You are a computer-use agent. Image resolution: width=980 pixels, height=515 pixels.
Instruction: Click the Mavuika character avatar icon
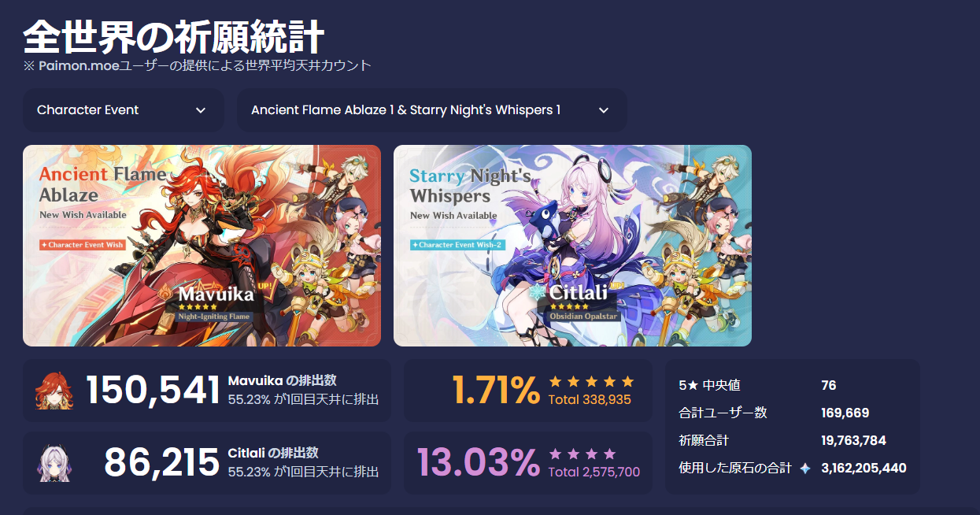[x=54, y=391]
